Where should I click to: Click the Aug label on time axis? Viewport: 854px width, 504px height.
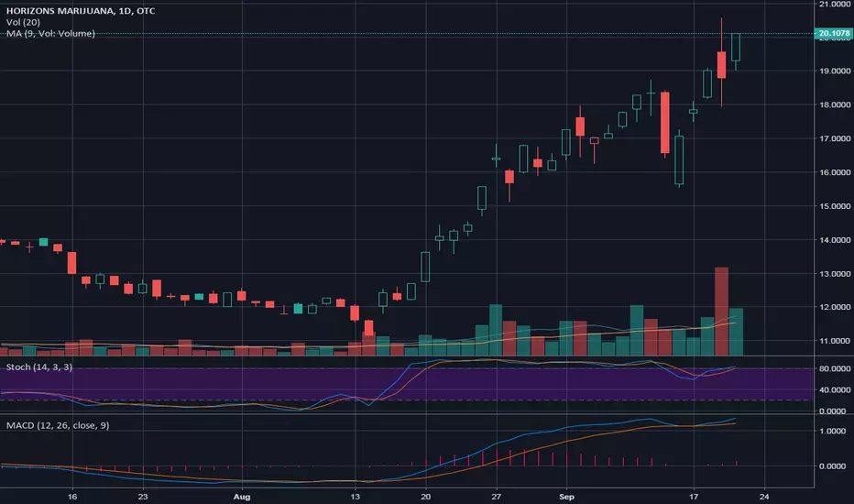click(242, 497)
